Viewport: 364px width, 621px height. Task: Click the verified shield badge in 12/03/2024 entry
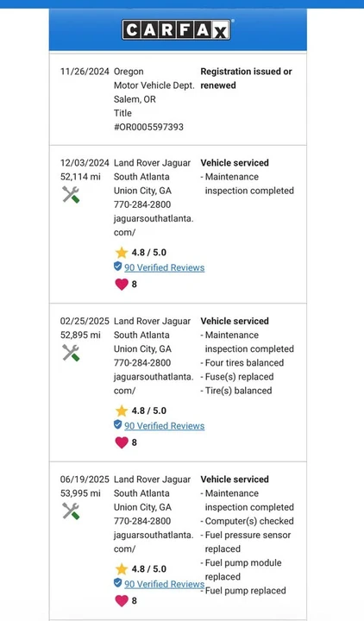point(117,267)
